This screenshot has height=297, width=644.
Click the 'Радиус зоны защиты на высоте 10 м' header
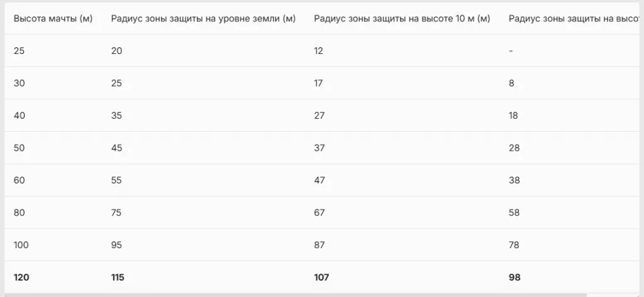coord(401,18)
